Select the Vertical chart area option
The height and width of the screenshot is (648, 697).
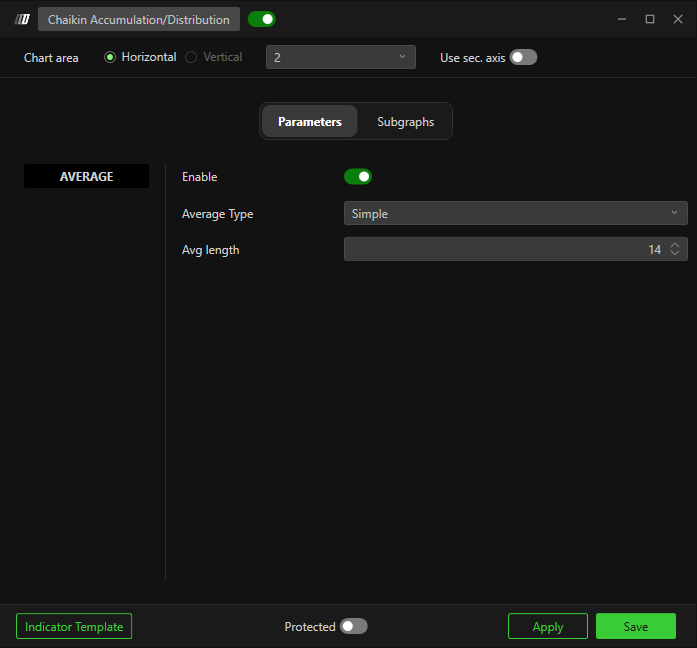click(x=191, y=57)
